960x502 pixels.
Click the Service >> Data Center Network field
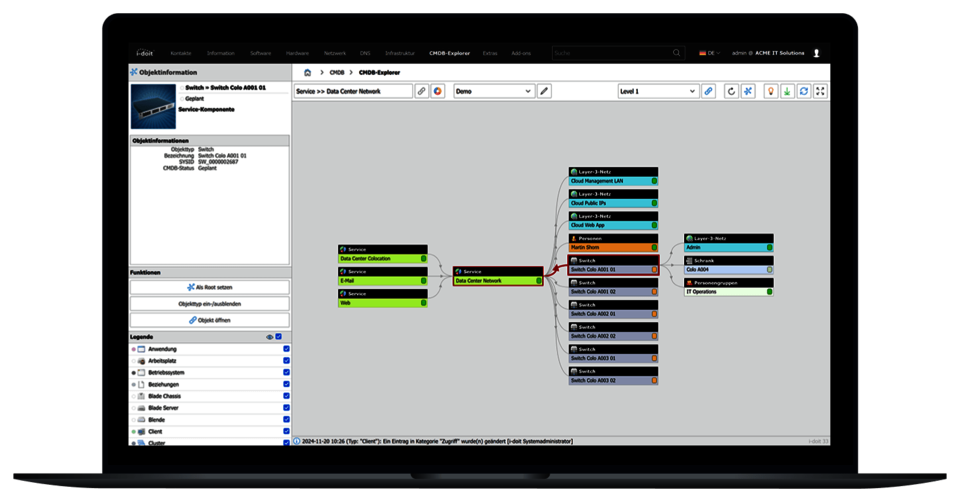click(353, 91)
